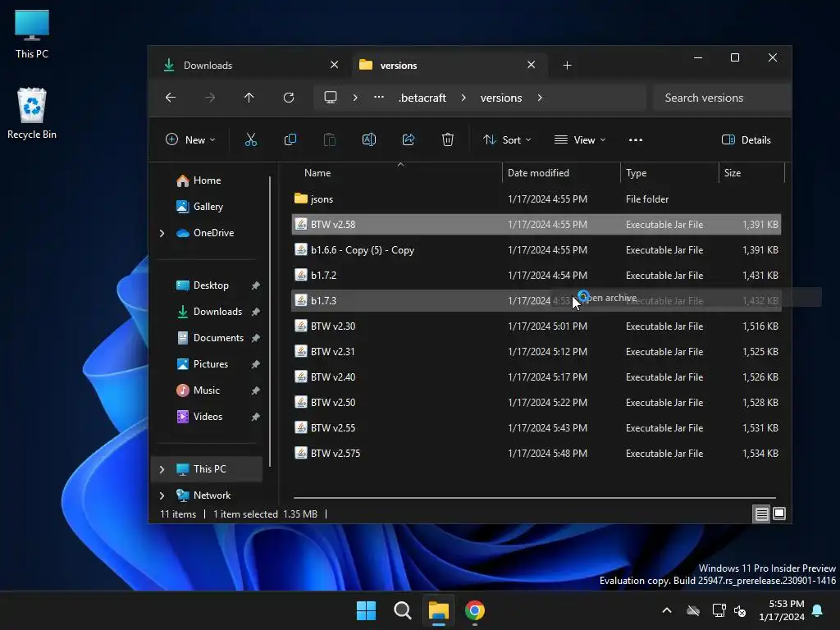840x630 pixels.
Task: Expand Network tree node
Action: click(162, 495)
